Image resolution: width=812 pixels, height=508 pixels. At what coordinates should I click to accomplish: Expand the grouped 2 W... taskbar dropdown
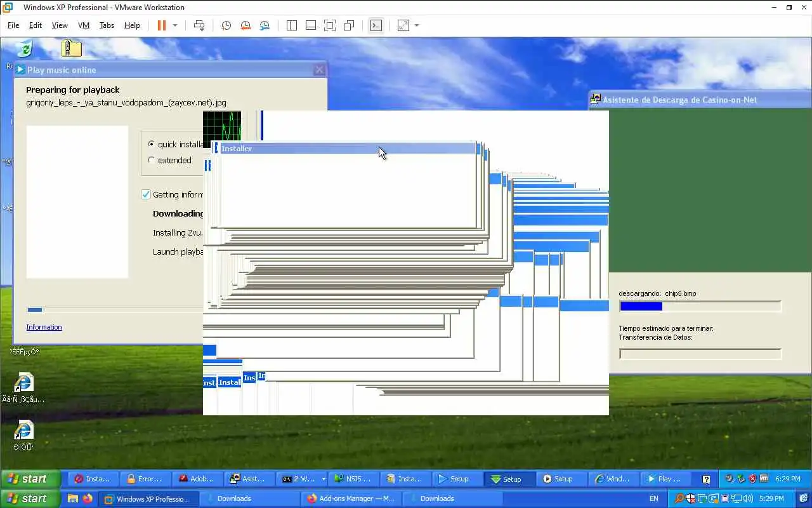click(x=324, y=479)
